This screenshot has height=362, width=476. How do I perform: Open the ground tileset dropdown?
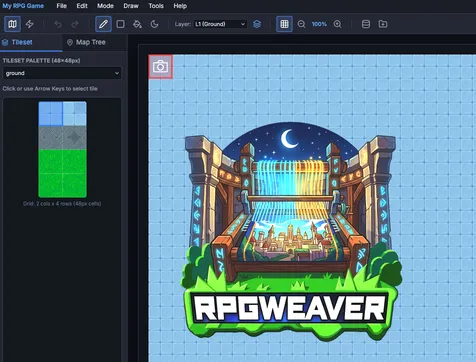coord(62,73)
